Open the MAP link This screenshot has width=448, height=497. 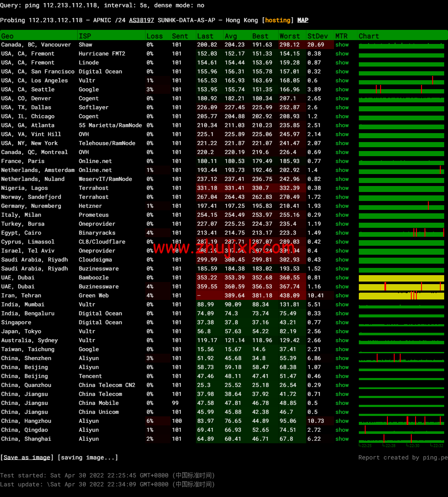point(303,20)
